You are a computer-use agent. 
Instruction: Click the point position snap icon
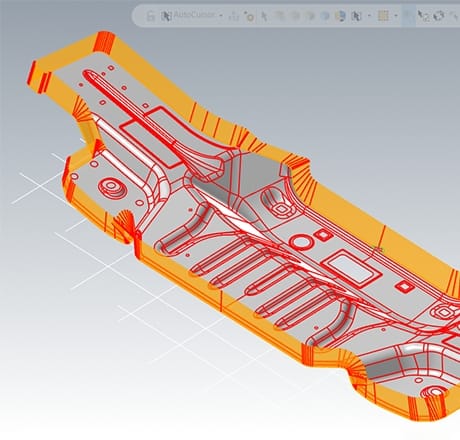pos(234,16)
